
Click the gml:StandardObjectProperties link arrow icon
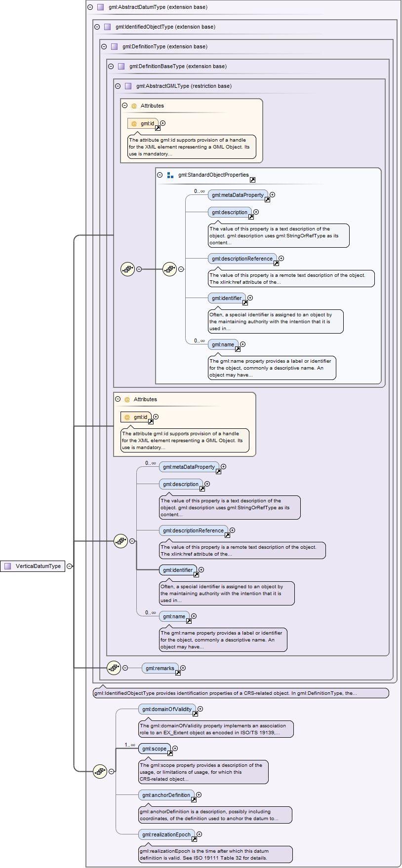[252, 180]
